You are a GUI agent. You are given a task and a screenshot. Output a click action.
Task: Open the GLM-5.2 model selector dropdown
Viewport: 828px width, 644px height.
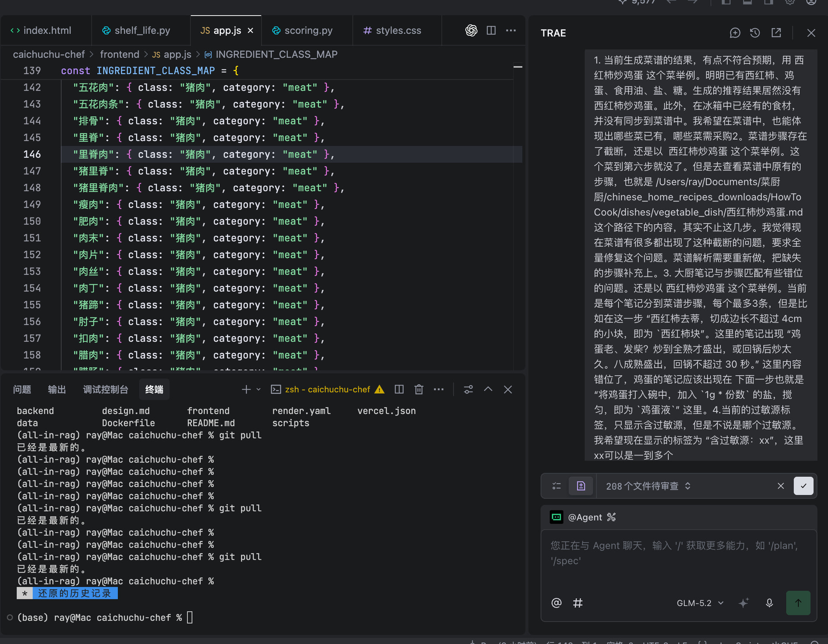(x=700, y=603)
